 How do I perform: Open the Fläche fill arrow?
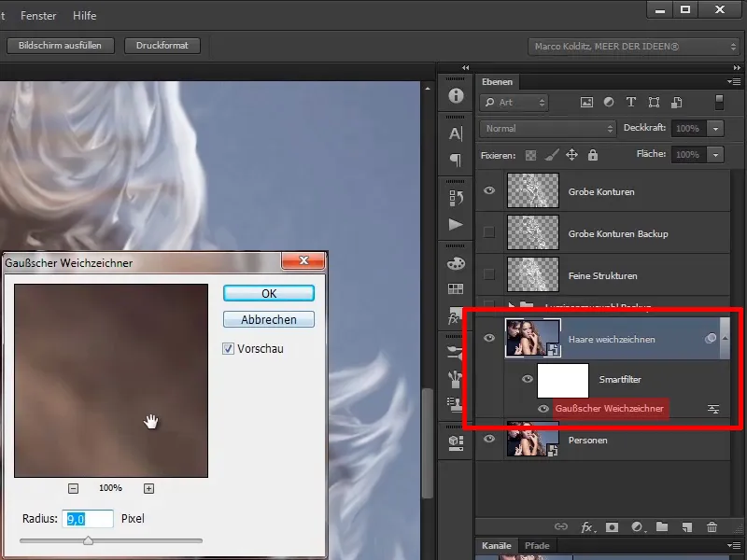(x=715, y=155)
